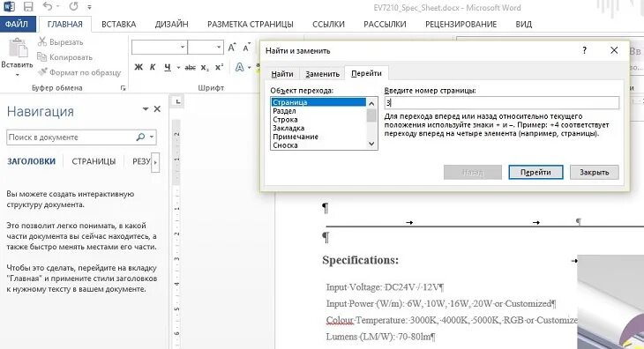Click the dialog help question mark
This screenshot has height=349, width=644.
click(x=584, y=50)
